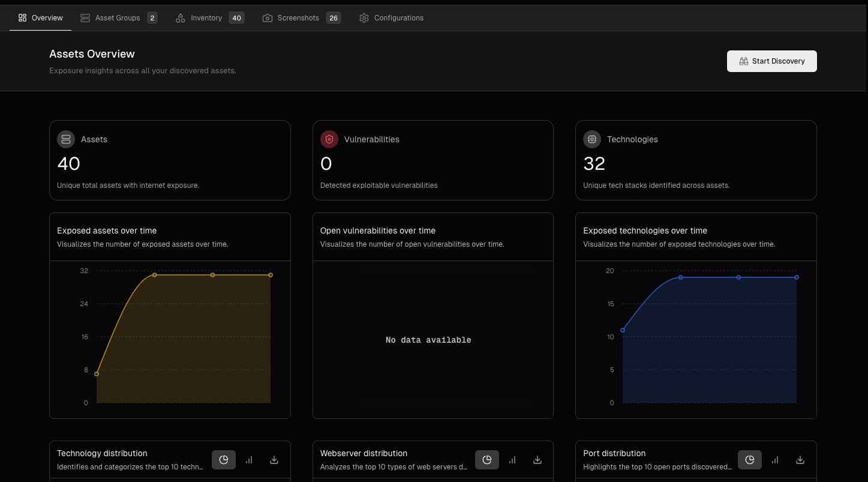This screenshot has width=868, height=482.
Task: Show pie chart for Port distribution
Action: click(750, 460)
